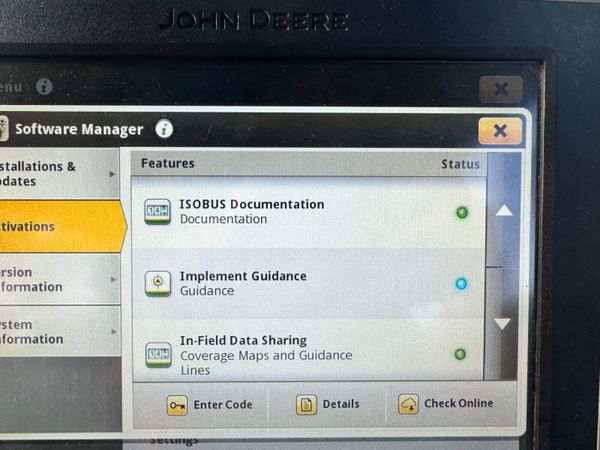Click the ISOBUS Documentation feature icon

(158, 211)
